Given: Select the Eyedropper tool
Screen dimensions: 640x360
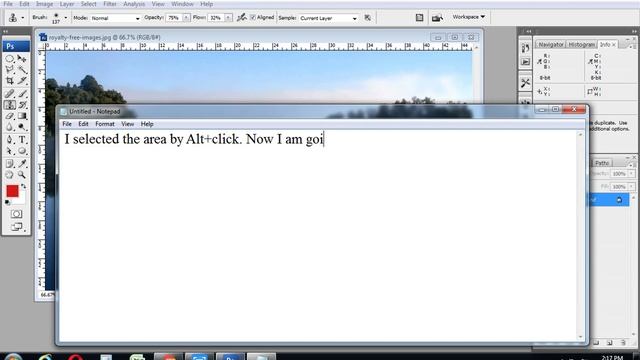Looking at the screenshot, I should 22,164.
